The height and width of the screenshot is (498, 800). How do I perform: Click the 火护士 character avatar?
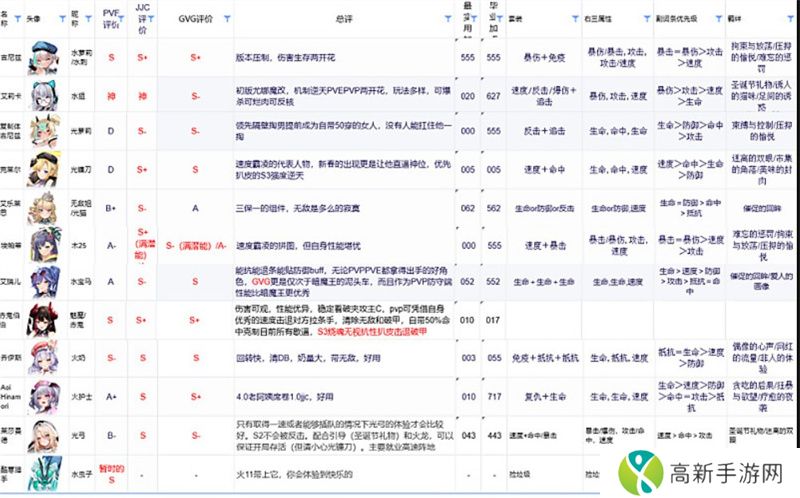pos(45,396)
